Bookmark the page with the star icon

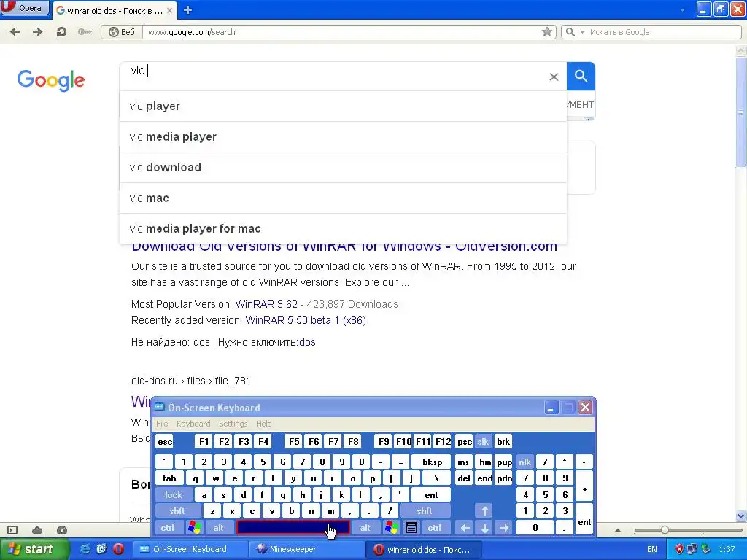pyautogui.click(x=547, y=32)
